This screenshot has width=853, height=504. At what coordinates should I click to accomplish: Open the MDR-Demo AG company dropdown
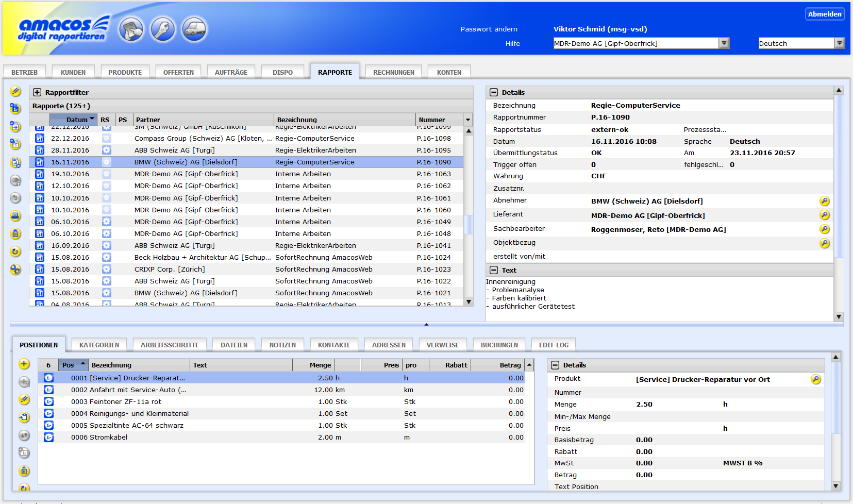coord(724,43)
